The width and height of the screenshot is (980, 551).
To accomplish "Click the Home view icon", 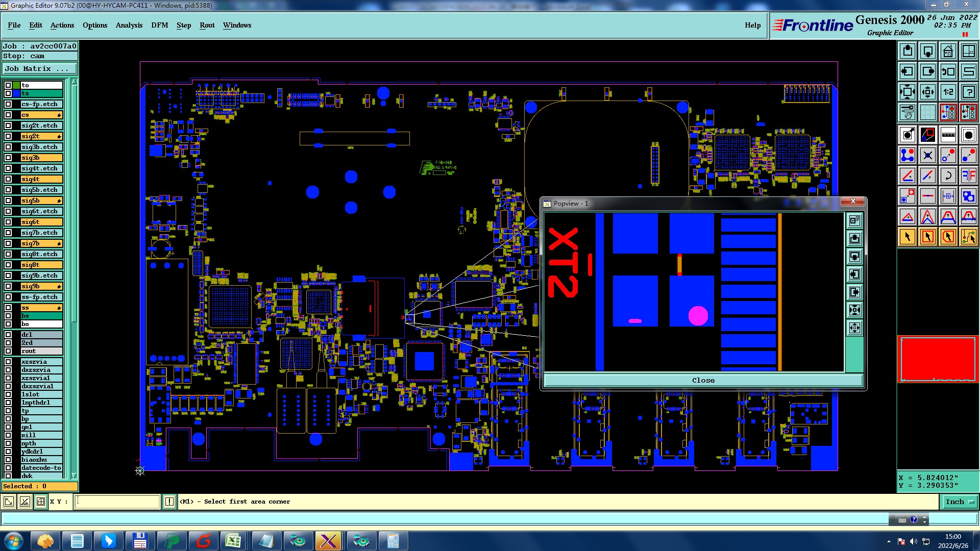I will (x=948, y=51).
